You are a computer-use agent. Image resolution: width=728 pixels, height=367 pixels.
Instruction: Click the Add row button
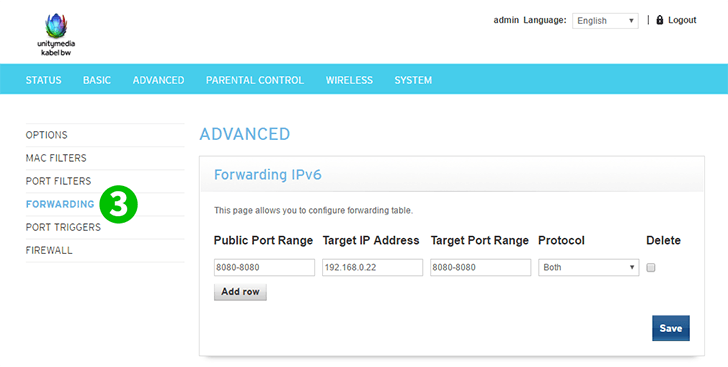tap(240, 292)
